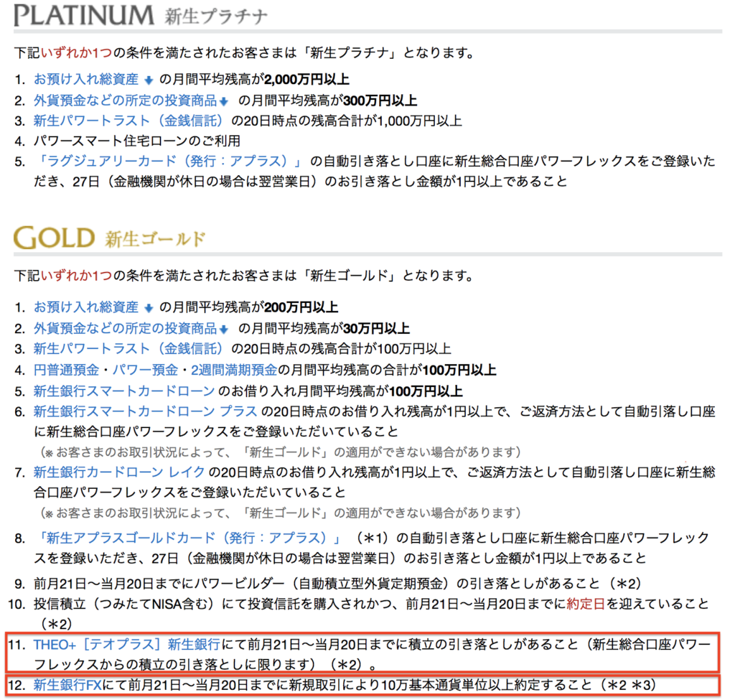Open the ラグジュアリーカード（発行：アプラス） link
Viewport: 735px width, 700px height.
click(x=172, y=161)
